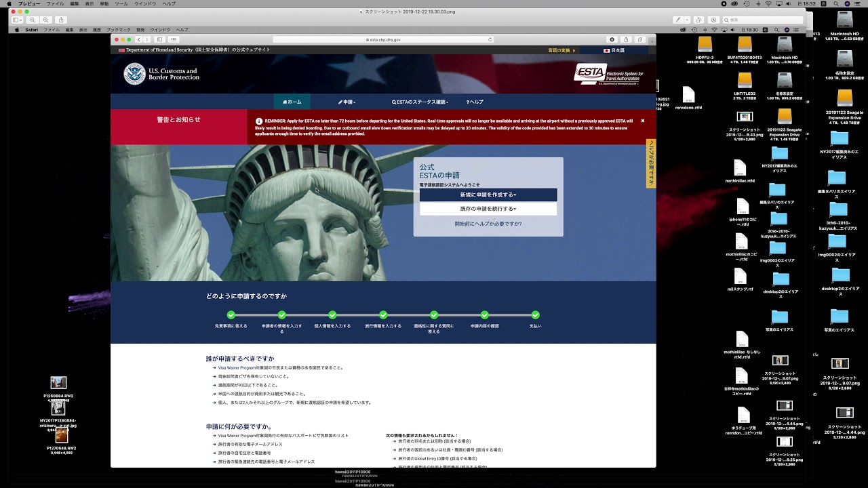
Task: Go to the ホーム tab on the ESTA page
Action: click(x=292, y=102)
